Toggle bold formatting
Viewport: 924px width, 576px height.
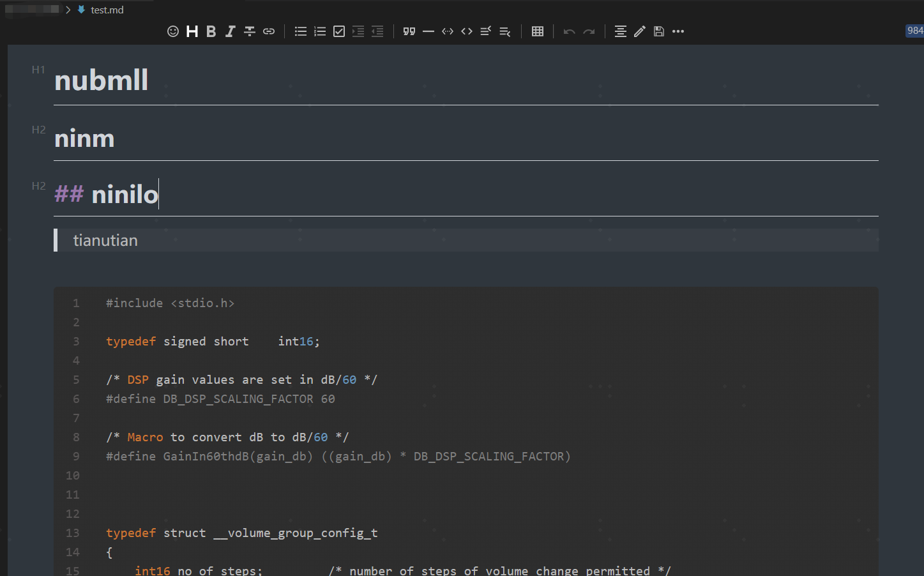point(211,31)
